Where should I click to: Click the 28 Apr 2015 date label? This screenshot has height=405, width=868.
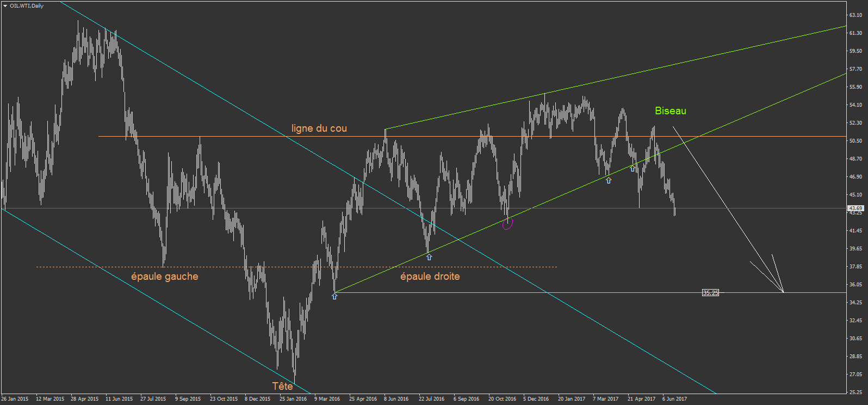point(85,399)
